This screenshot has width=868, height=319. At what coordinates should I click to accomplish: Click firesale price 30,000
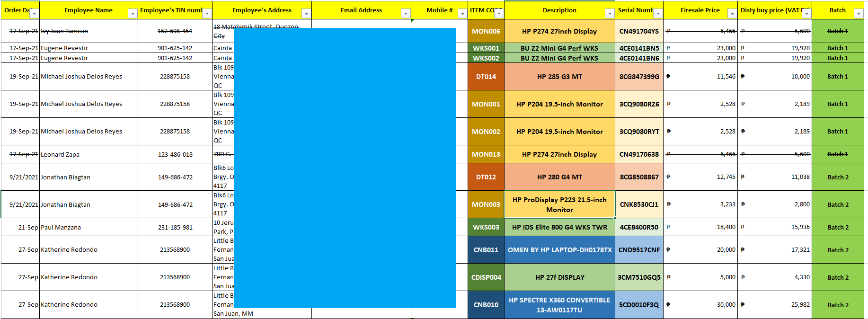point(700,305)
